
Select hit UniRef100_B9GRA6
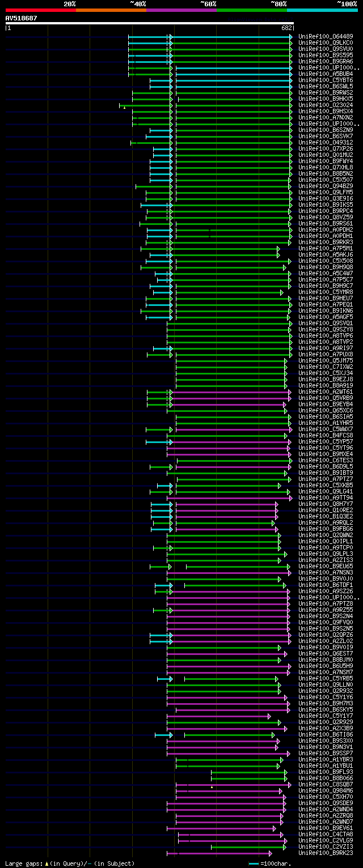(326, 61)
